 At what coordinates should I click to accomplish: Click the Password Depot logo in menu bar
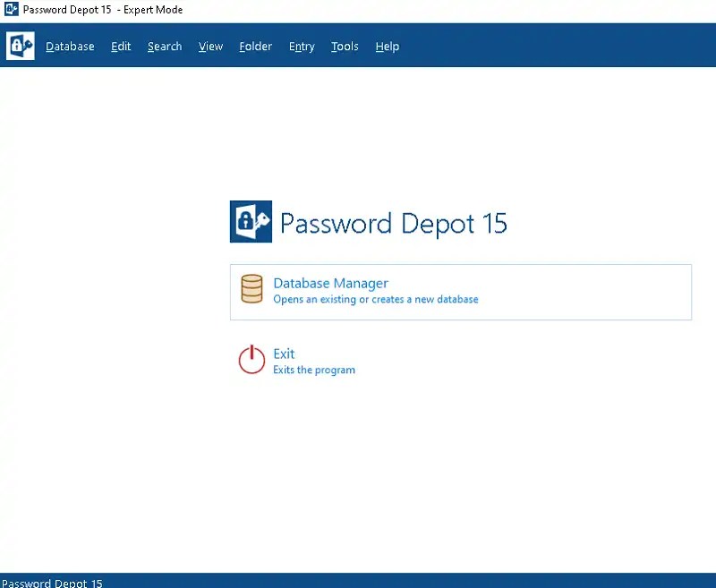[20, 46]
